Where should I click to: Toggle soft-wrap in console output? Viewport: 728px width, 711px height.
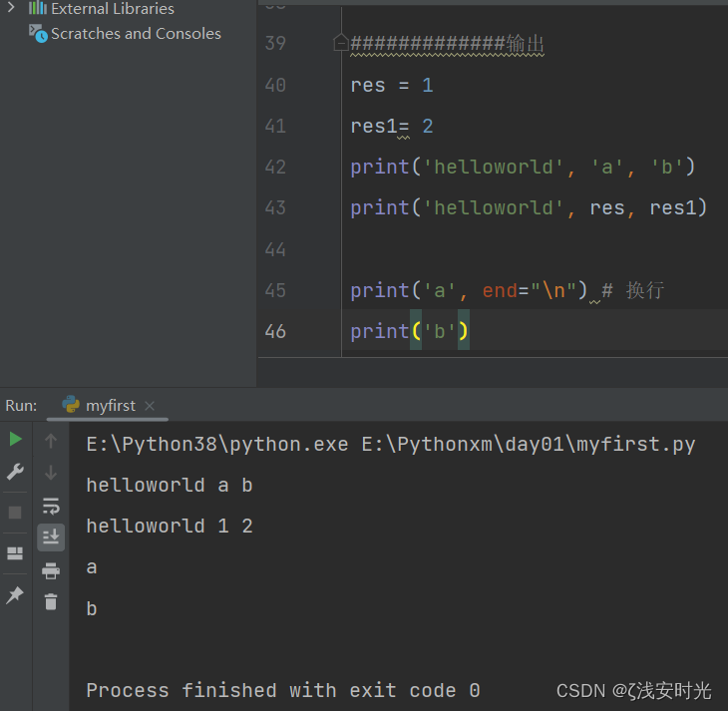[51, 506]
